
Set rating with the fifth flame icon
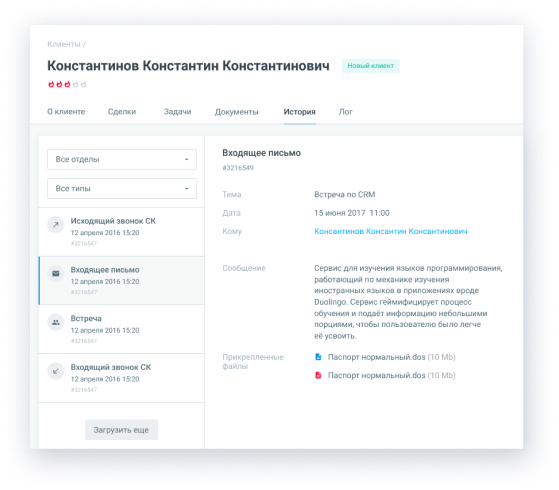tap(83, 84)
